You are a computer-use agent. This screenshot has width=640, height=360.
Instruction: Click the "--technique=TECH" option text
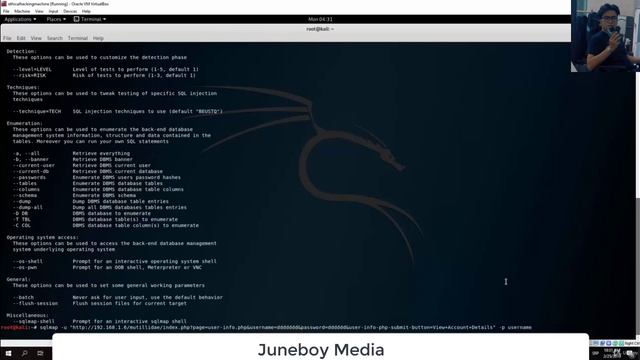[36, 111]
